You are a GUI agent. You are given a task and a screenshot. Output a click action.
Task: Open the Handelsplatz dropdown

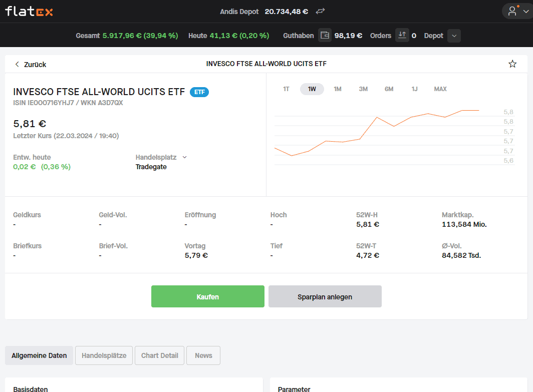click(x=184, y=157)
